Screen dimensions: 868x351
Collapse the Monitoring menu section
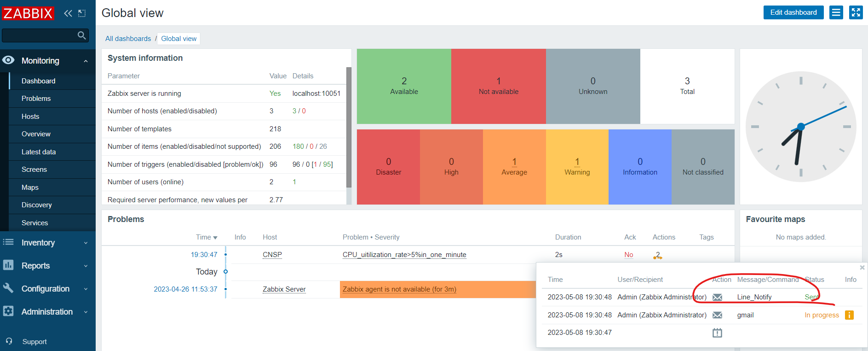click(86, 61)
